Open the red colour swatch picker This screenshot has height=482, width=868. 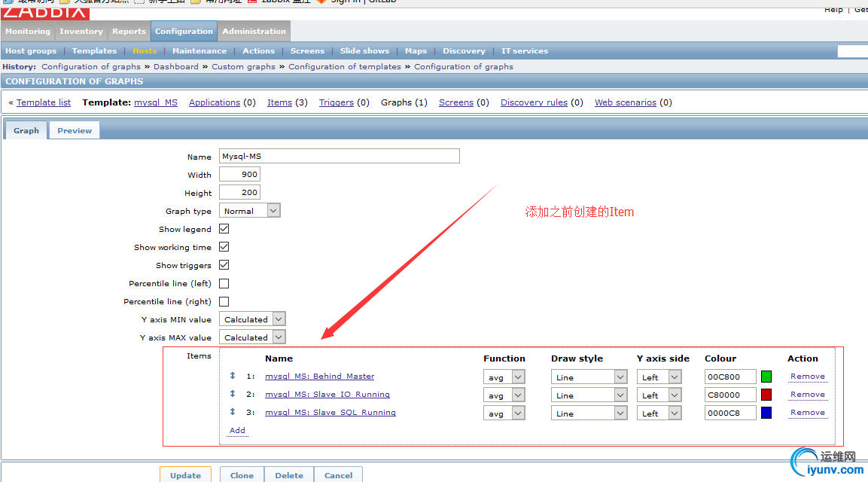[766, 395]
